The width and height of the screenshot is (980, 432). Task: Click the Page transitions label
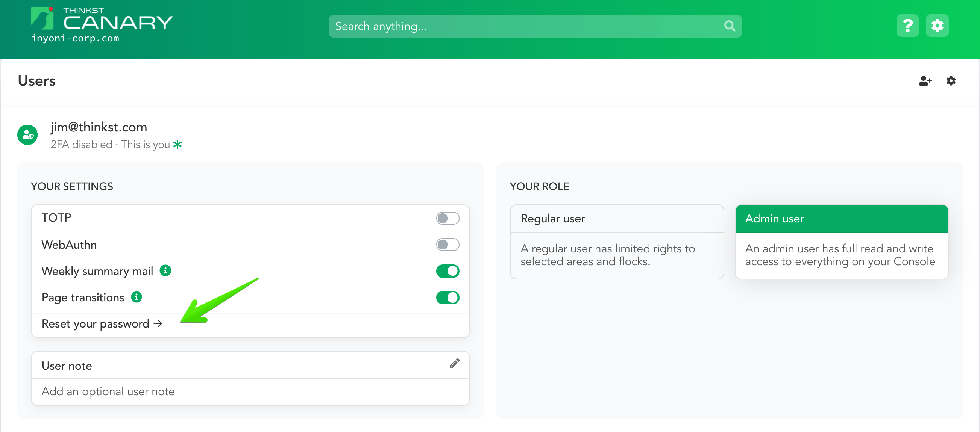[x=83, y=297]
